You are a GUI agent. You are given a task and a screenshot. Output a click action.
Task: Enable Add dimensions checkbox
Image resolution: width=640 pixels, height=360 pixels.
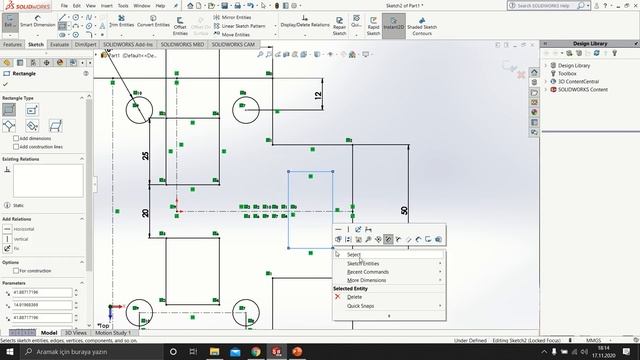pyautogui.click(x=16, y=138)
